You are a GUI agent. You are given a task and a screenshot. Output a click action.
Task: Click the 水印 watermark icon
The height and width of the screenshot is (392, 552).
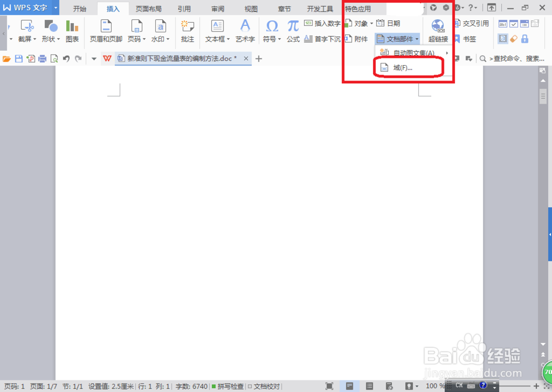coord(161,26)
